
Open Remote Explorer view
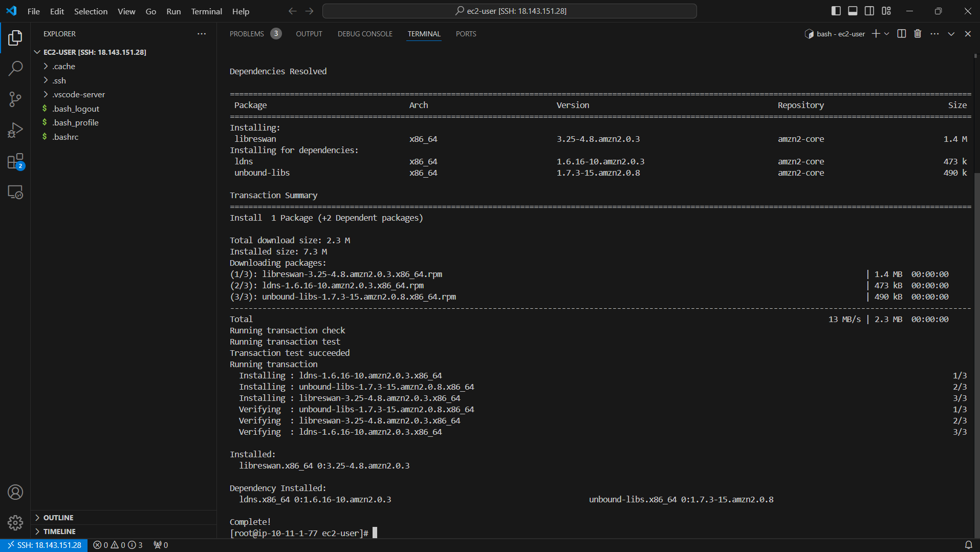click(x=15, y=192)
